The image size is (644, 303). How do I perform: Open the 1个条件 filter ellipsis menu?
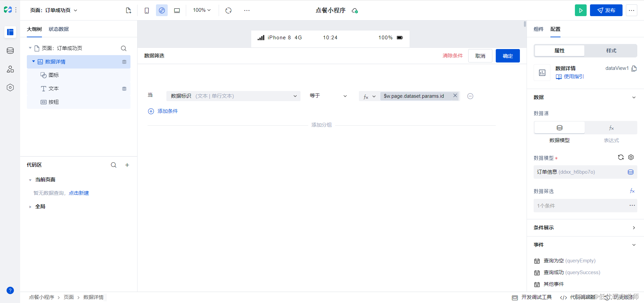[632, 205]
